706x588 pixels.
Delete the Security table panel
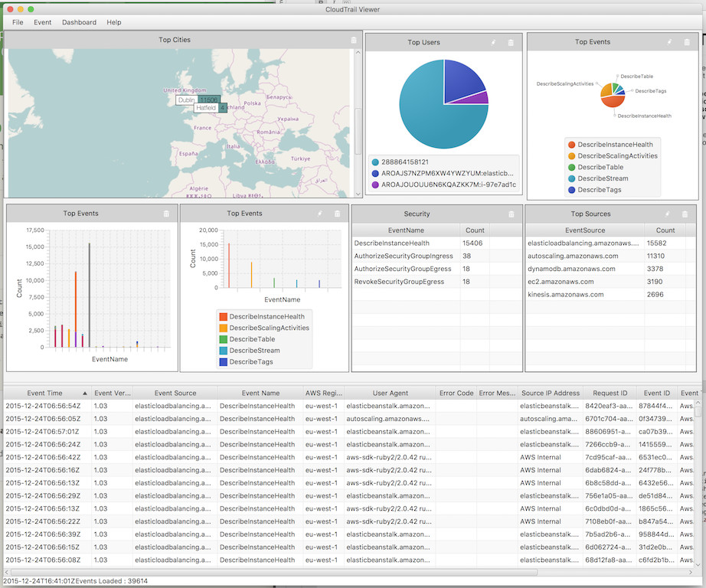pos(511,214)
